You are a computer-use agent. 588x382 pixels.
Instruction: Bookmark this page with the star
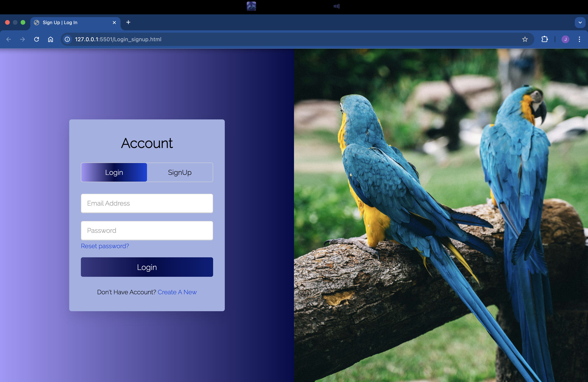pos(525,39)
